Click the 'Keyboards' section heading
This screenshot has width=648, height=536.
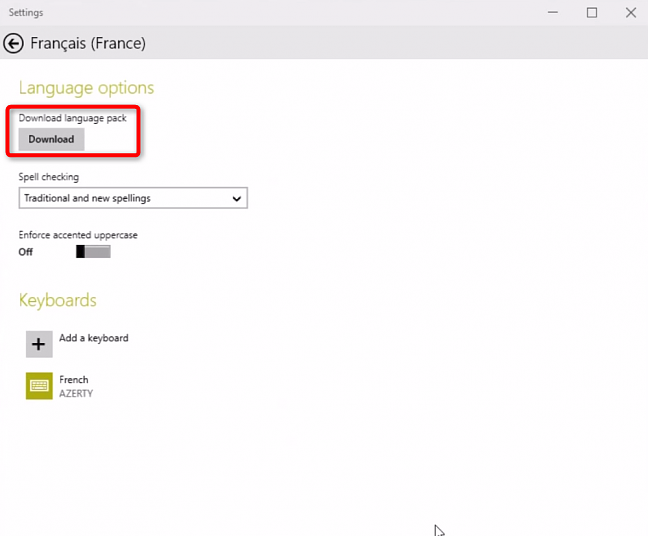[58, 300]
